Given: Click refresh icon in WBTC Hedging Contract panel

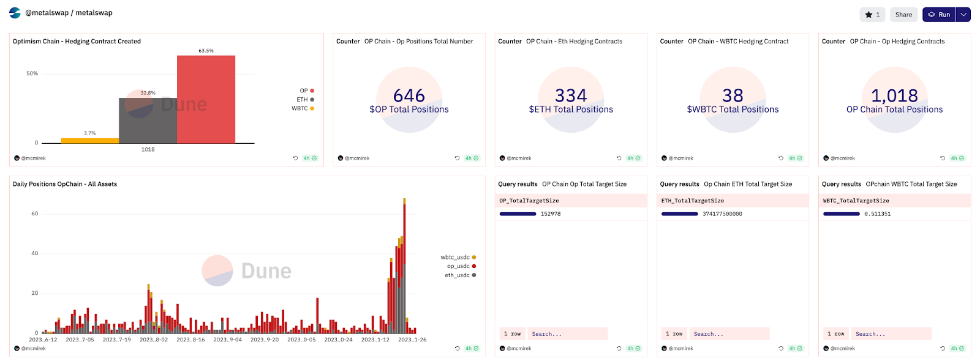Looking at the screenshot, I should point(780,158).
